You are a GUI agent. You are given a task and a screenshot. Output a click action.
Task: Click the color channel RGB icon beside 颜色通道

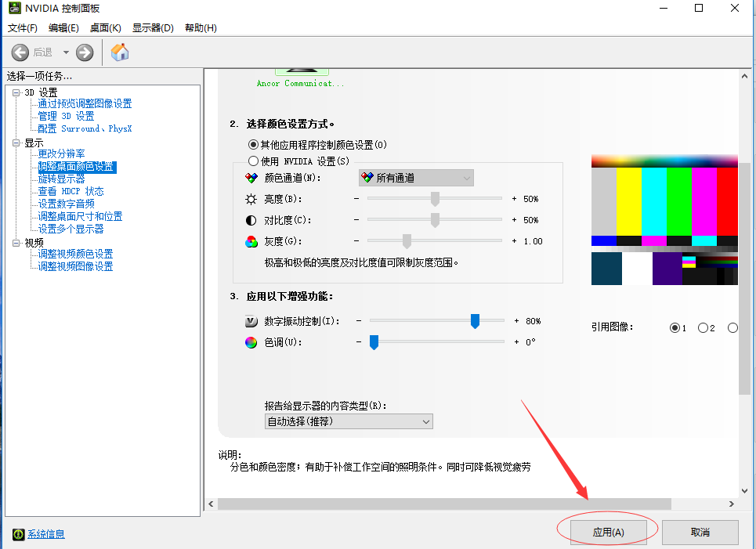tap(251, 178)
